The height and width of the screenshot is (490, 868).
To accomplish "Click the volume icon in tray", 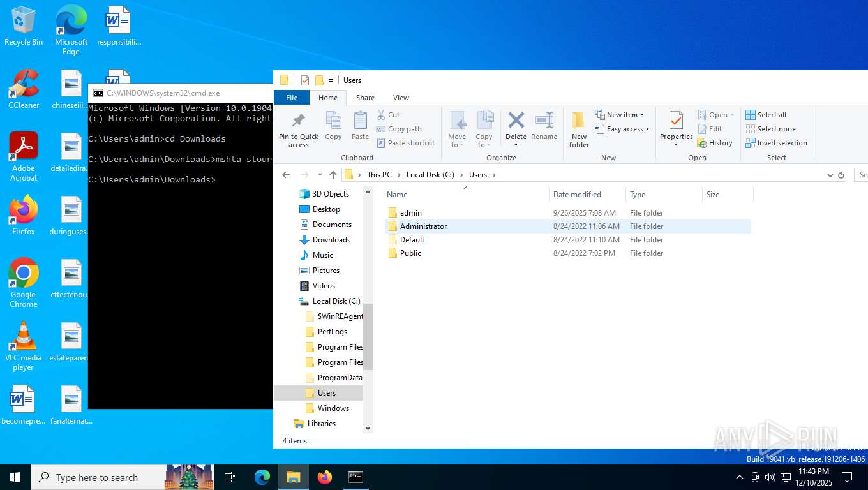I will click(770, 477).
